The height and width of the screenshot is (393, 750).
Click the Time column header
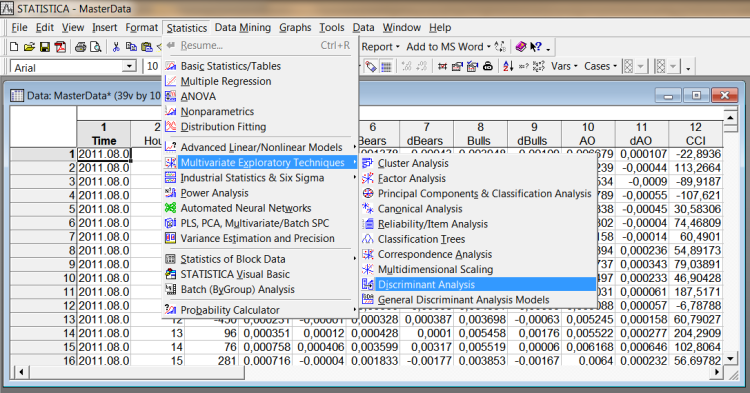pyautogui.click(x=104, y=134)
